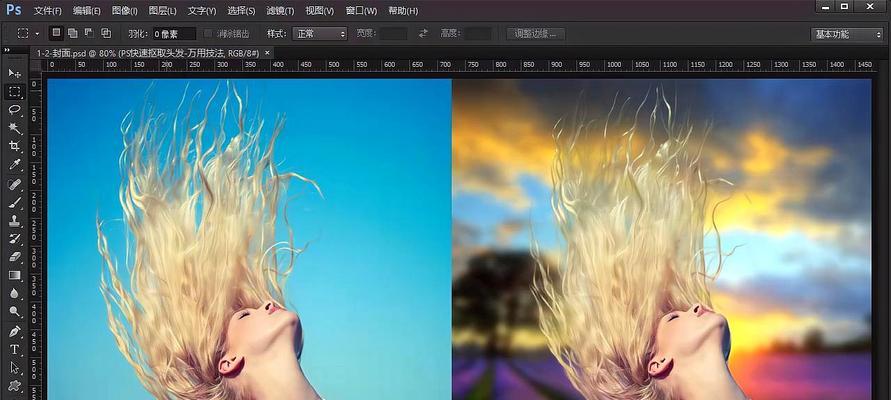
Task: Open the 视图(V) menu
Action: pos(319,11)
